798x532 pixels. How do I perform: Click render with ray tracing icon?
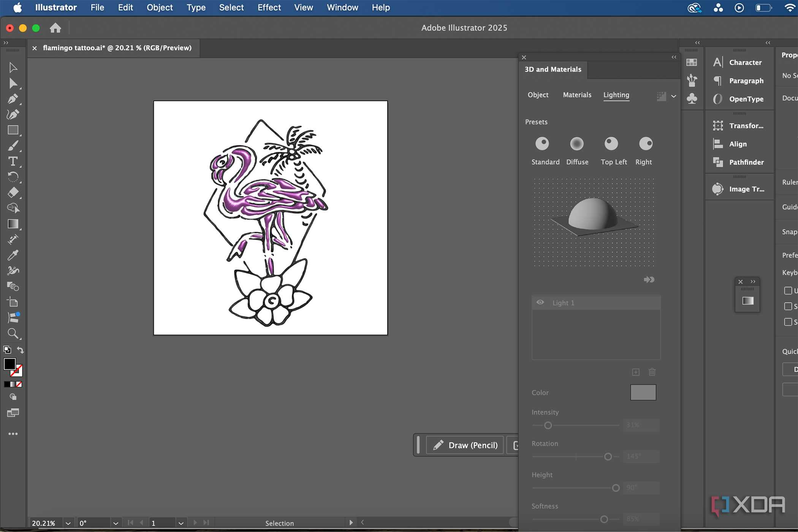pyautogui.click(x=661, y=96)
